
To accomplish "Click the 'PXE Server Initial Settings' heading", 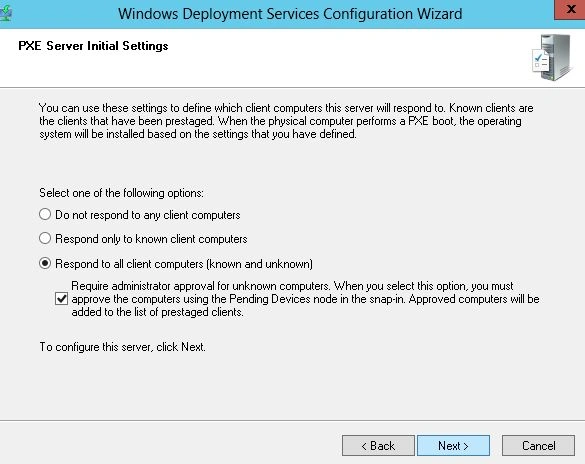I will [93, 46].
